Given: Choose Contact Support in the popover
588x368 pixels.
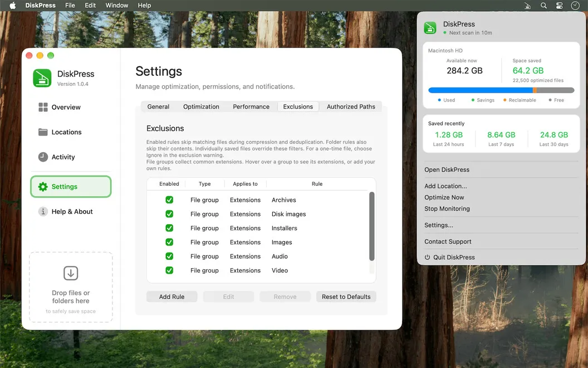Looking at the screenshot, I should (x=448, y=242).
